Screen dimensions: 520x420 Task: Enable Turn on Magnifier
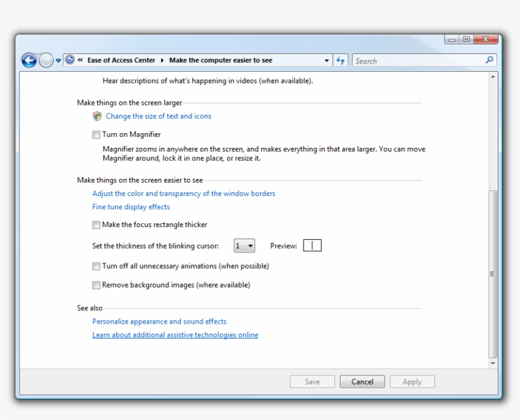96,134
